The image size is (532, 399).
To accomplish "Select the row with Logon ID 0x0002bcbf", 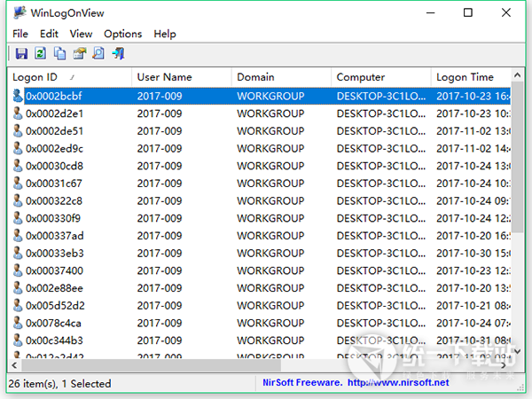I will [260, 96].
